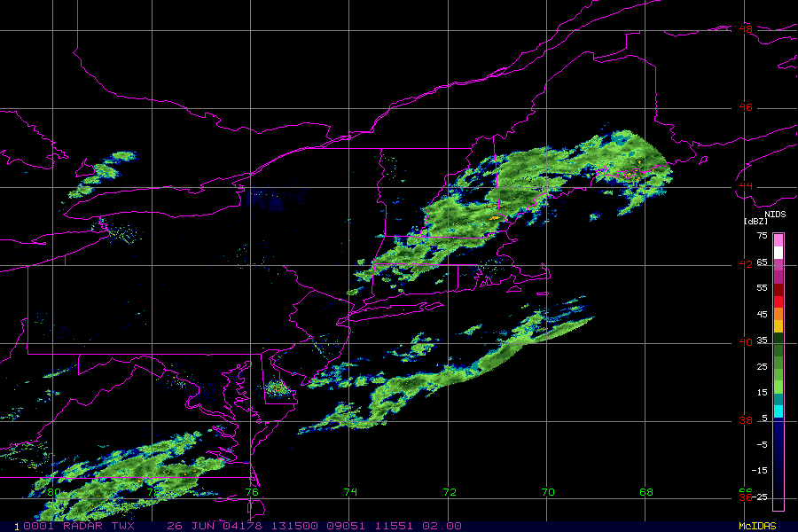
Task: Click the -5 dBZ scale value
Action: tap(762, 445)
